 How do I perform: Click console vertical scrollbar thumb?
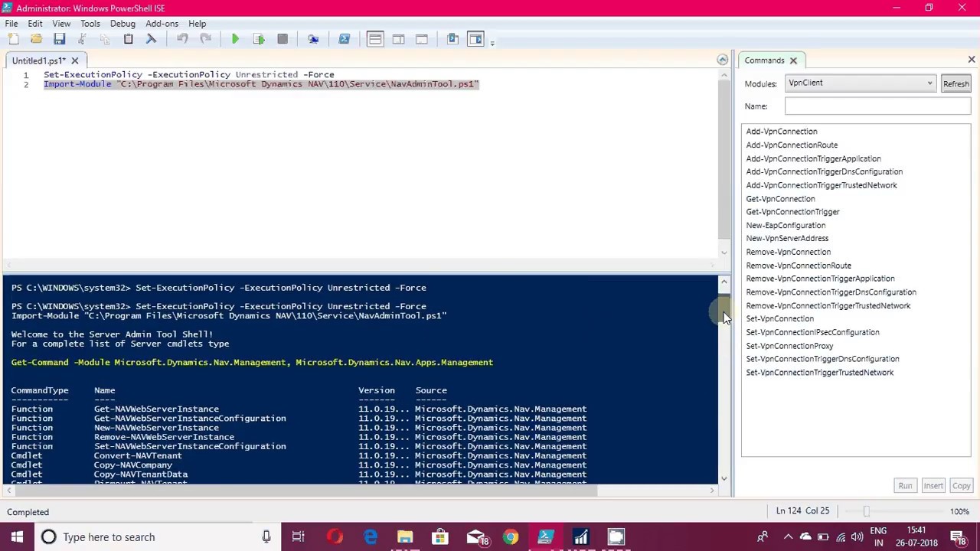click(724, 308)
